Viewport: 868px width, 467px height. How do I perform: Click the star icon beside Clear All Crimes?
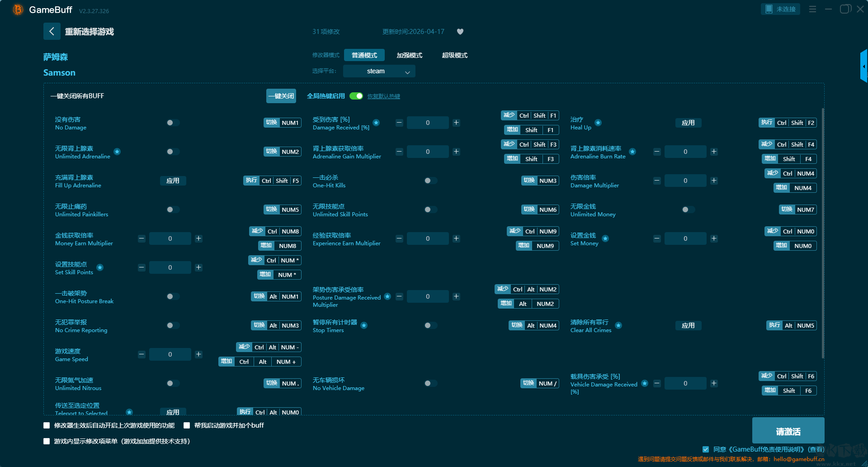pyautogui.click(x=618, y=325)
